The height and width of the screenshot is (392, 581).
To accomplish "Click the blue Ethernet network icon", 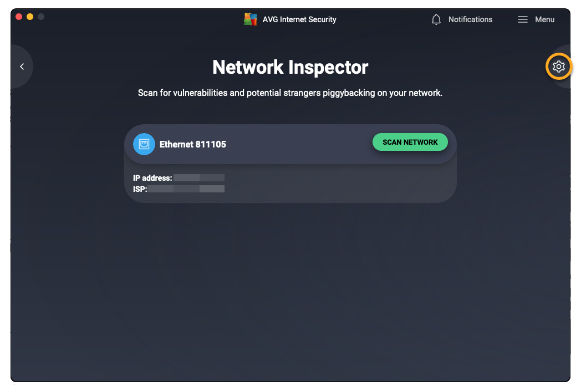I will (144, 144).
